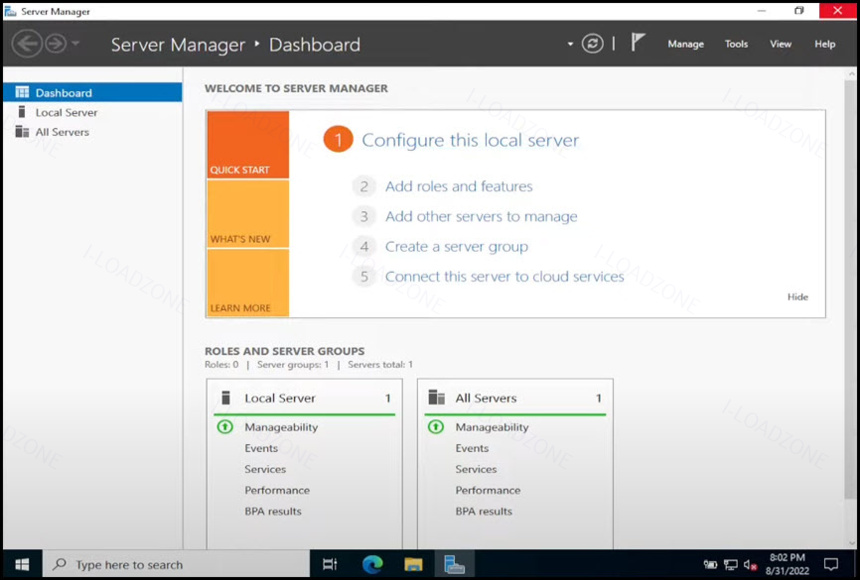Refresh the Server Manager dashboard

click(x=592, y=43)
